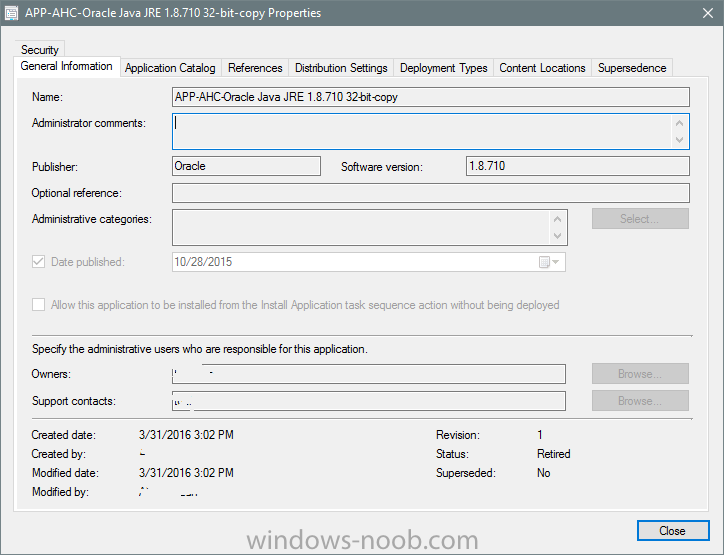Close the properties window with X
The height and width of the screenshot is (555, 724).
click(707, 13)
